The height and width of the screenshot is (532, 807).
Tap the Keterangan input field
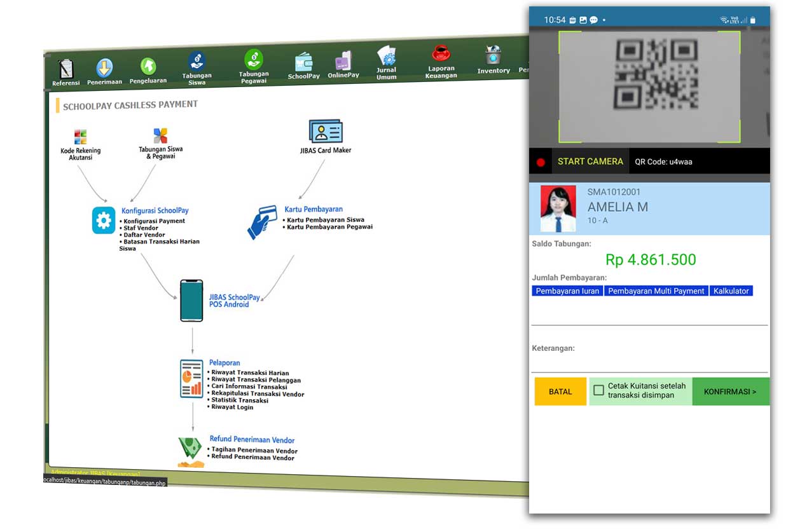[x=649, y=363]
